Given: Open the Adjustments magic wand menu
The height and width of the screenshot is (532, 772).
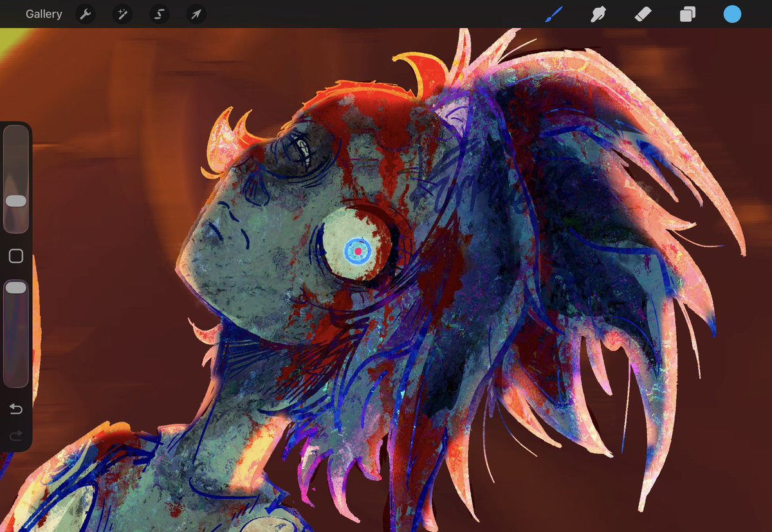Looking at the screenshot, I should point(122,14).
